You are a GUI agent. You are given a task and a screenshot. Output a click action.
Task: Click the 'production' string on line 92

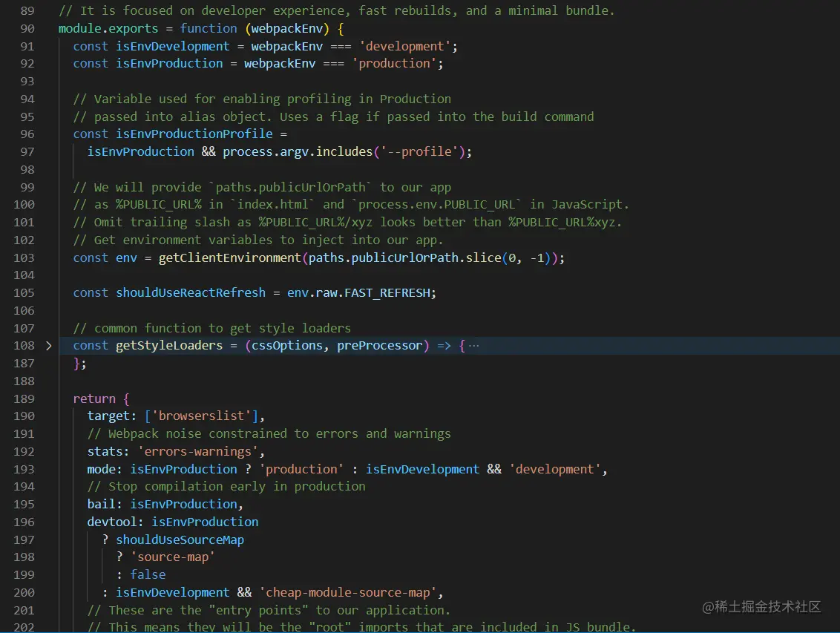point(394,64)
